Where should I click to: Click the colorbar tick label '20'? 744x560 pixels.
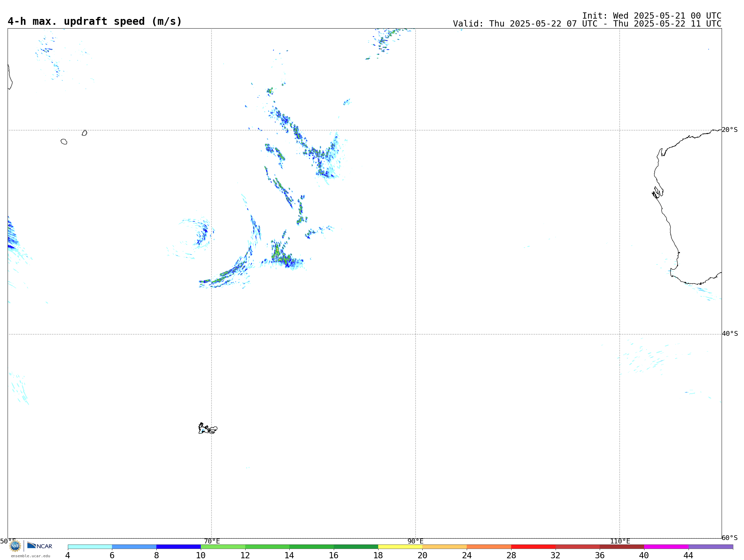coord(423,556)
